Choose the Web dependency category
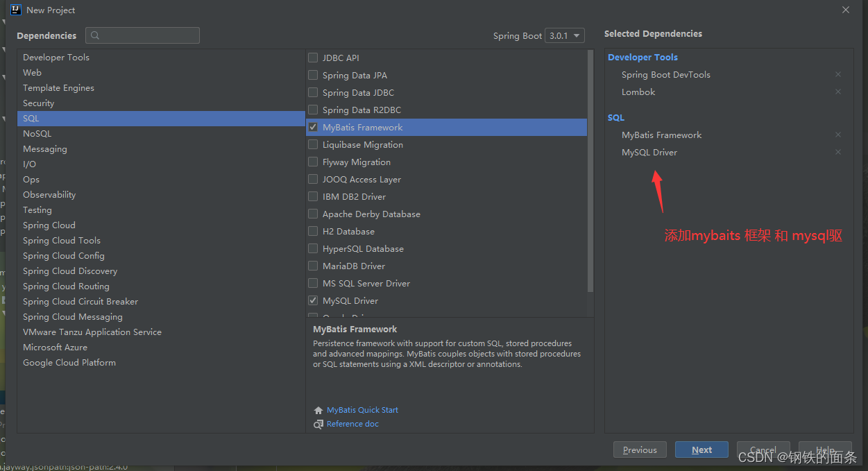The image size is (868, 471). (x=33, y=73)
